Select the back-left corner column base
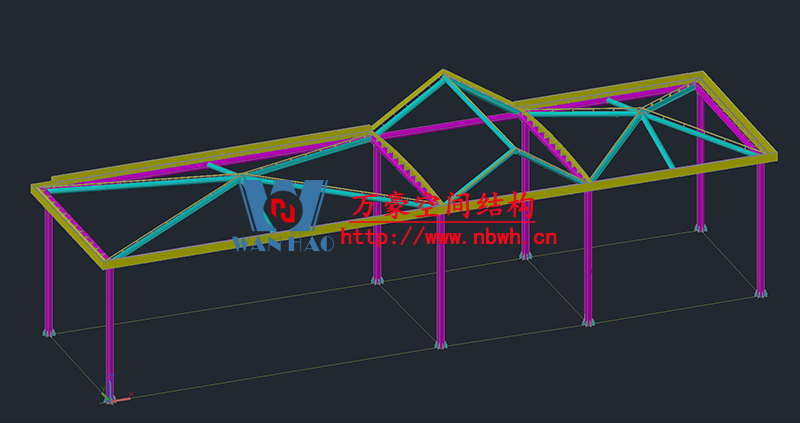The image size is (800, 423). (48, 331)
